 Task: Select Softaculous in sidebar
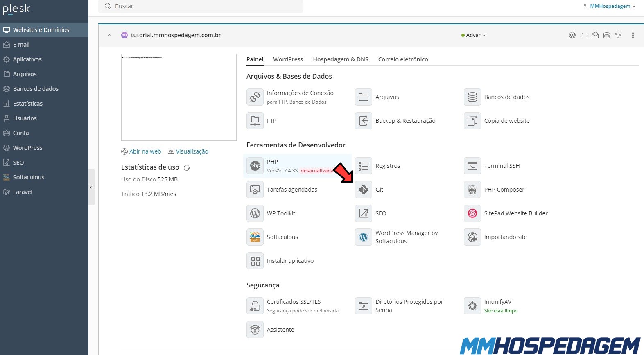pyautogui.click(x=44, y=177)
